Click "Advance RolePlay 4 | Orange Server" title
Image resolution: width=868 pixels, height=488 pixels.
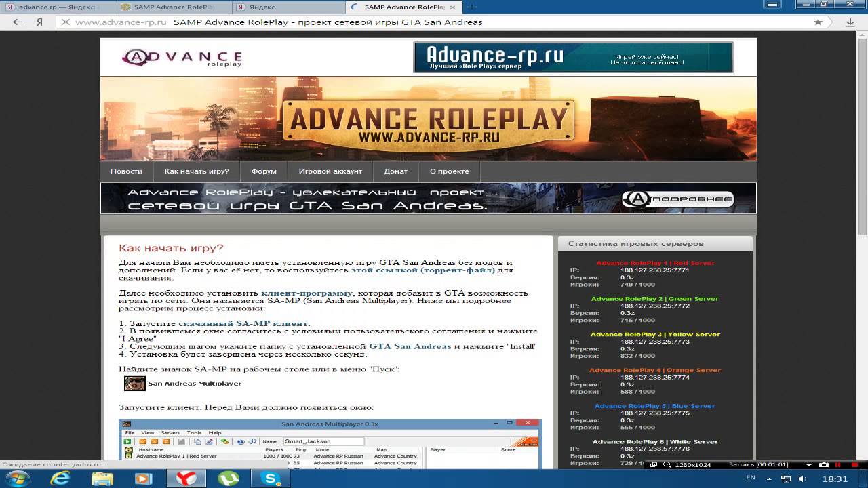(x=655, y=370)
